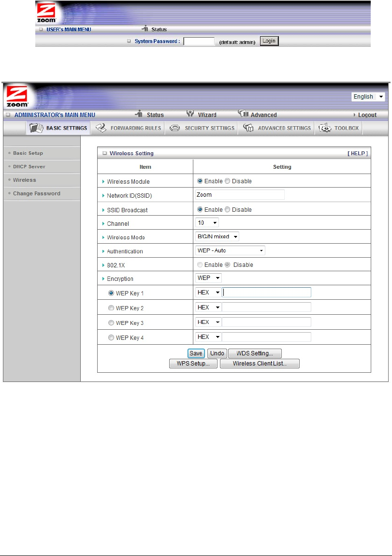The image size is (392, 556).
Task: Switch to the Toolbox tab
Action: click(338, 128)
